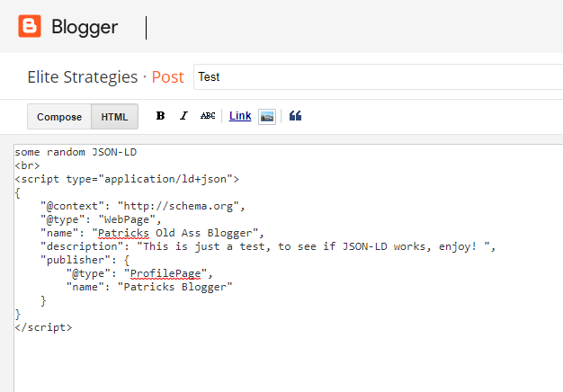Click the "description" line in the code

tap(268, 246)
